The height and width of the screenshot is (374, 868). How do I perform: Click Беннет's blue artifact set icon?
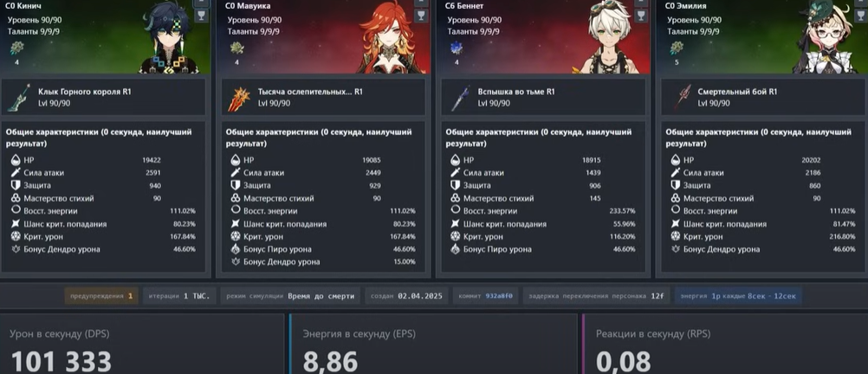[457, 48]
